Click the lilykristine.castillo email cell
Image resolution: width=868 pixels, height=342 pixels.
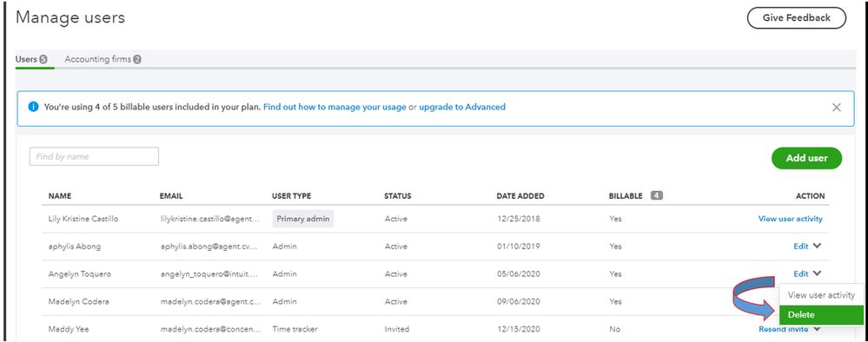[209, 219]
